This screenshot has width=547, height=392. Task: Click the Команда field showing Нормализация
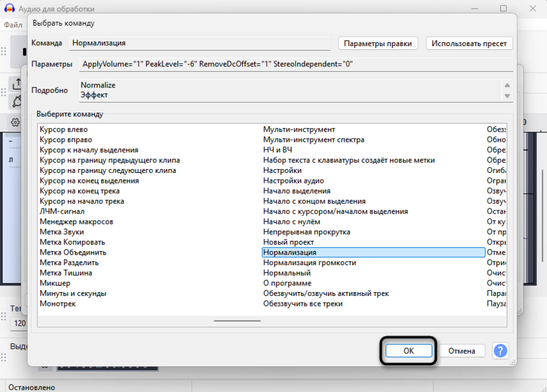pos(200,43)
